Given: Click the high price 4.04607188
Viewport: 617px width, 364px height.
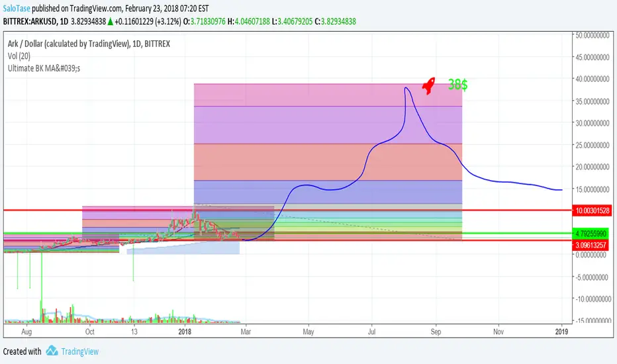Looking at the screenshot, I should (252, 22).
